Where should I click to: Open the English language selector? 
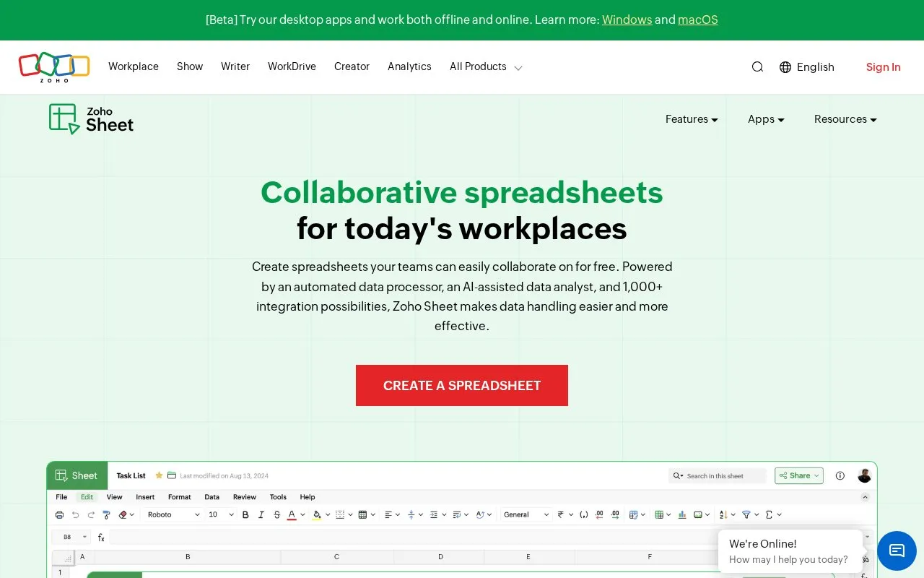(807, 67)
